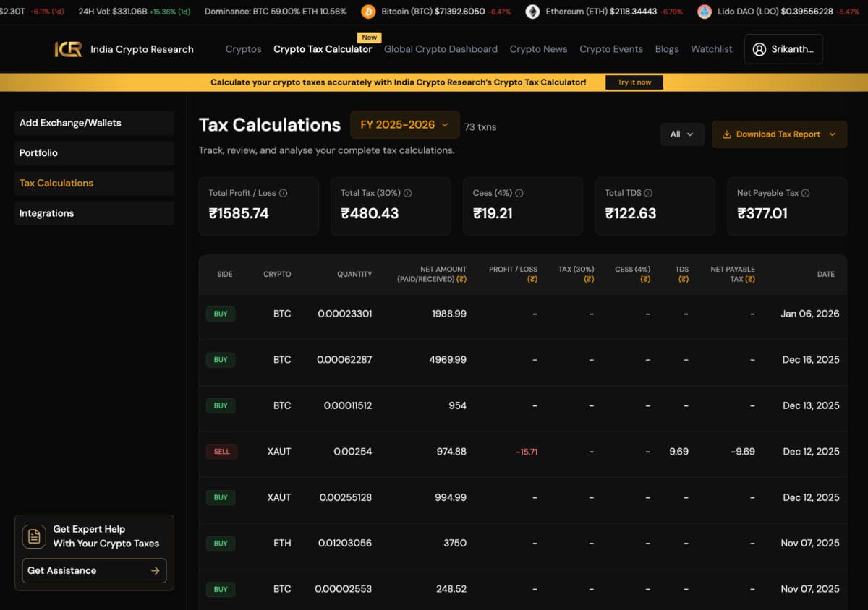Click the Ethereum coin icon in ticker

[x=532, y=12]
